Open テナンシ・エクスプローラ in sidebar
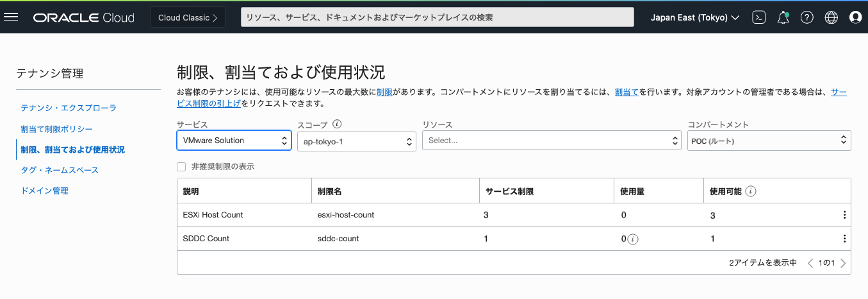868x299 pixels. [x=69, y=108]
